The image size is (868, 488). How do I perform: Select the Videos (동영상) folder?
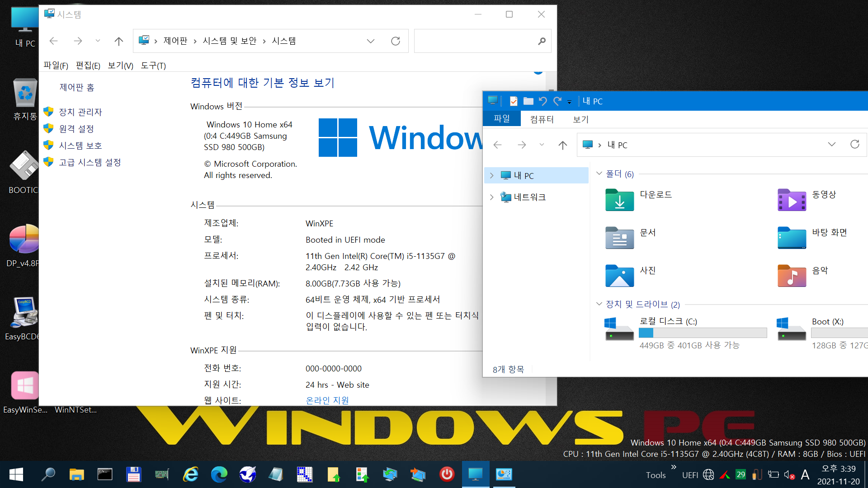coord(807,200)
